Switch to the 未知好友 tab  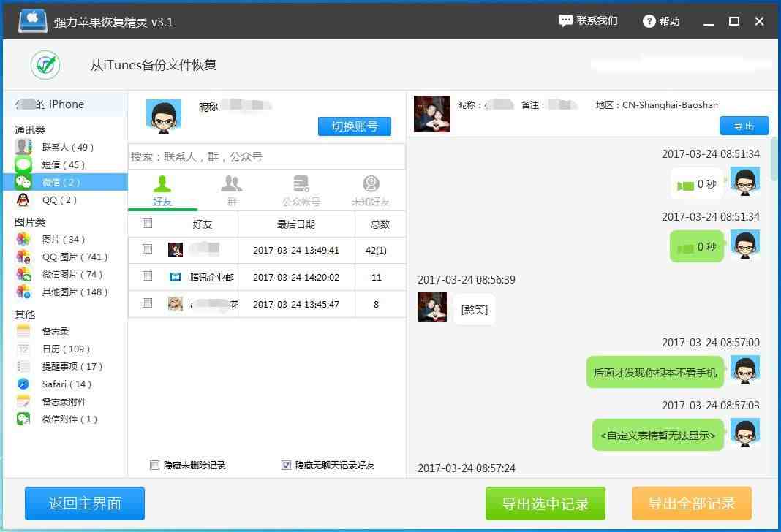click(x=371, y=191)
